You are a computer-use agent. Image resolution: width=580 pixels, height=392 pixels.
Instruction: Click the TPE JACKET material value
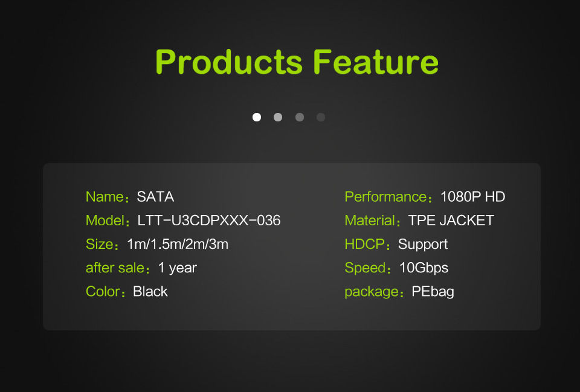tap(451, 220)
